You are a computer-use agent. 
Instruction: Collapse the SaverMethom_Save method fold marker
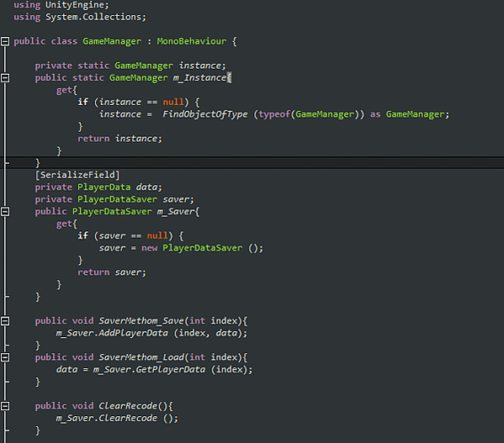(5, 321)
